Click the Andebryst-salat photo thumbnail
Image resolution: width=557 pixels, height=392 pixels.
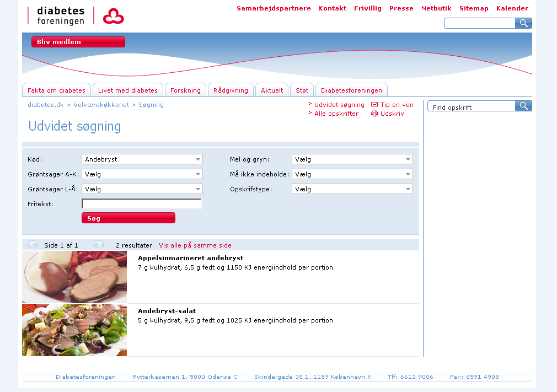[x=74, y=330]
